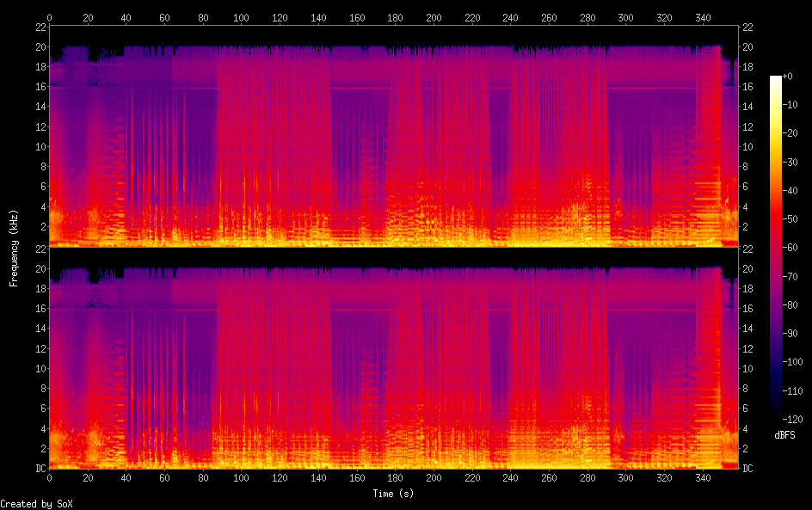Click the 'dBFS' label under color bar
Screen dimensions: 812x510
pos(784,435)
